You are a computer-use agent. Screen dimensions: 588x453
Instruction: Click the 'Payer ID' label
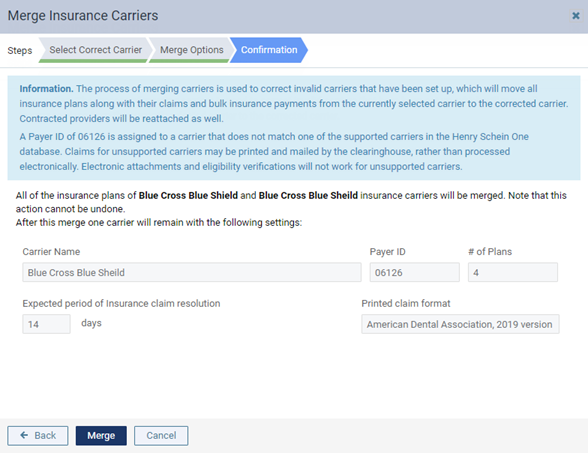point(387,252)
